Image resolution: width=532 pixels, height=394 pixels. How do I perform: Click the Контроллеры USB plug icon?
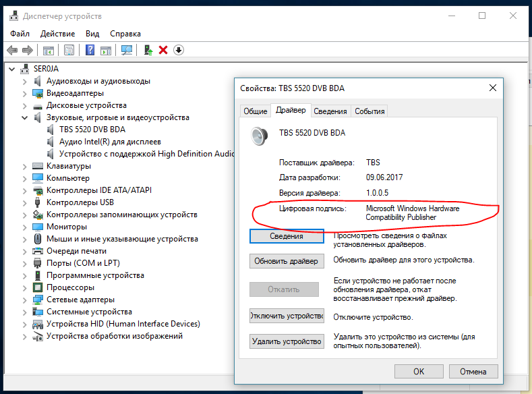tap(37, 202)
